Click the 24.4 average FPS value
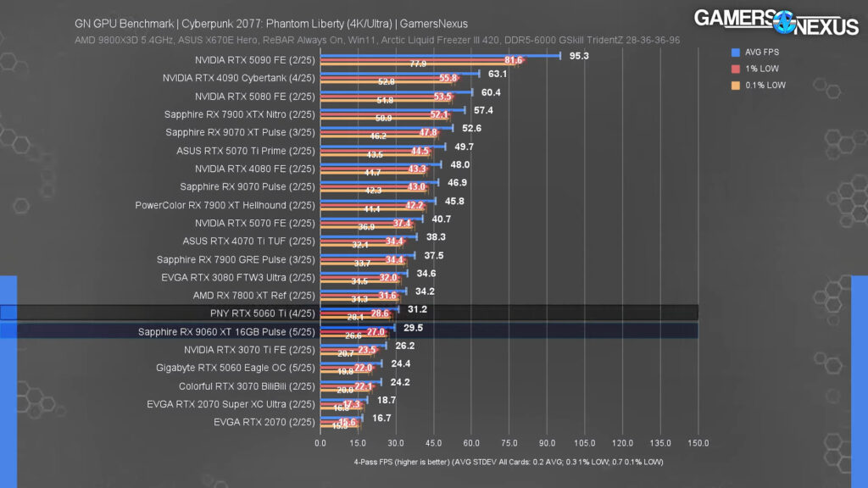Image resolution: width=868 pixels, height=488 pixels. click(x=401, y=363)
